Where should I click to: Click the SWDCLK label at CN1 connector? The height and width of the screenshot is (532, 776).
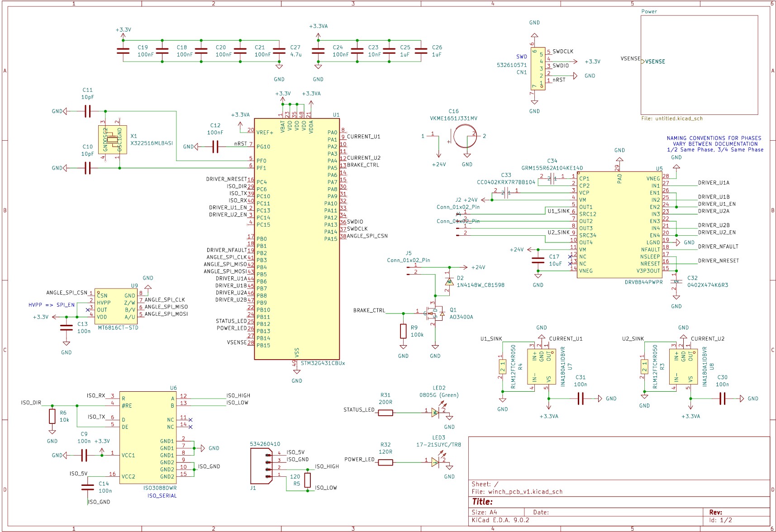563,52
